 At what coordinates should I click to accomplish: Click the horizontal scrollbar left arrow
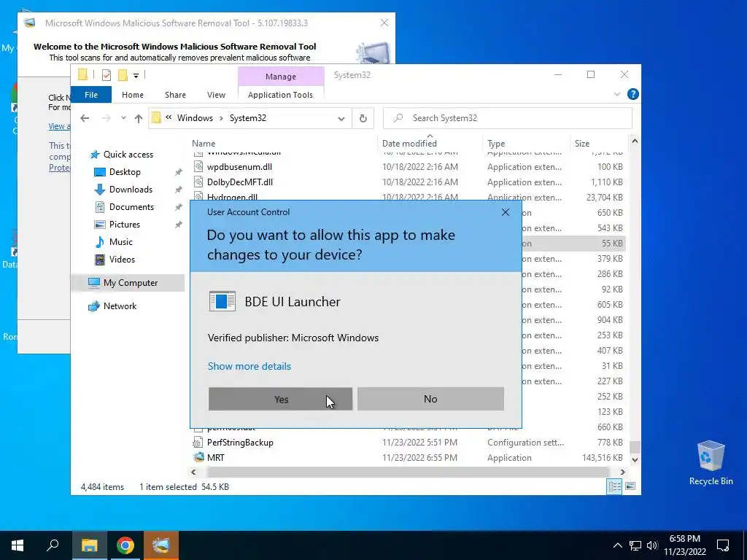point(193,472)
